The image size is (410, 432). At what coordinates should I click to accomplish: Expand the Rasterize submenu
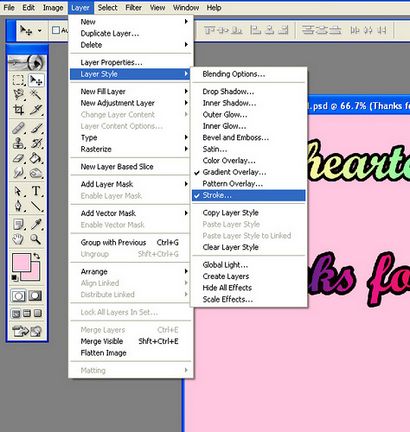point(131,149)
